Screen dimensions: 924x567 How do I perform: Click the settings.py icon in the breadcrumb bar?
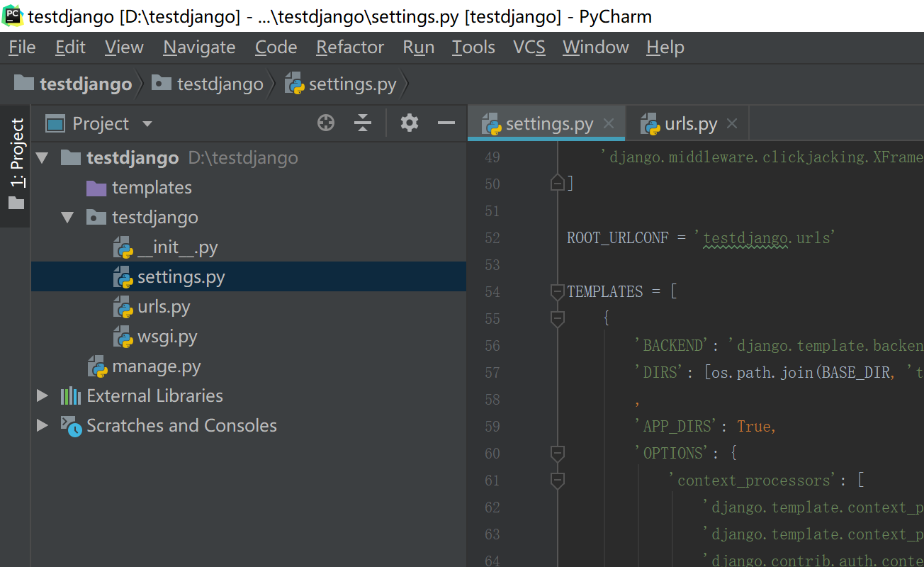[293, 83]
